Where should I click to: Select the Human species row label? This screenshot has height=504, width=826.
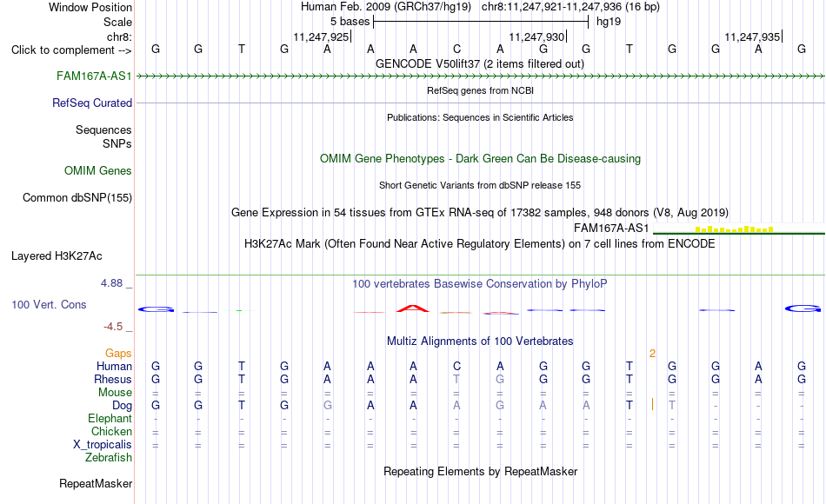(x=114, y=367)
